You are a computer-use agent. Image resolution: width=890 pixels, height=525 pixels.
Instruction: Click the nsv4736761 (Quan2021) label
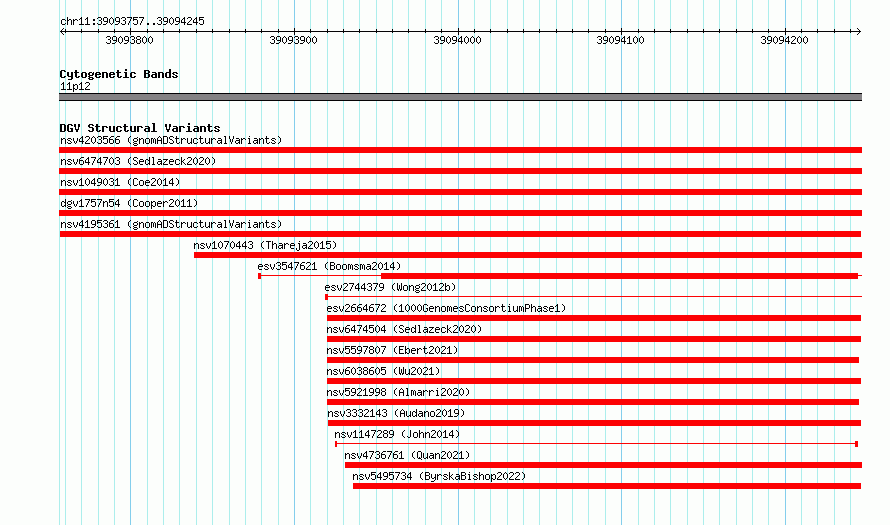[407, 455]
